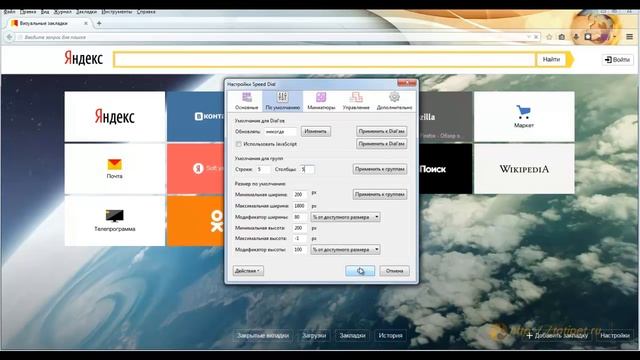Image resolution: width=640 pixels, height=360 pixels.
Task: Focus the Яндекс search input box
Action: pos(324,60)
